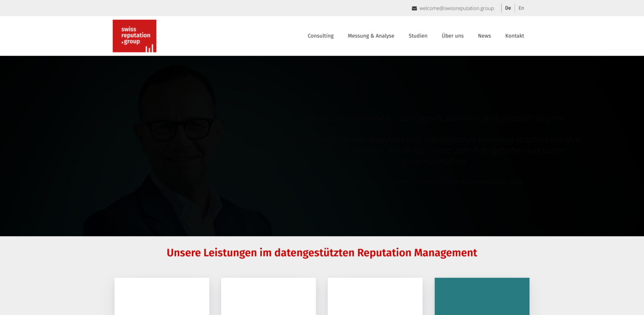Open the Consulting menu item
Viewport: 644px width, 315px height.
pos(320,35)
